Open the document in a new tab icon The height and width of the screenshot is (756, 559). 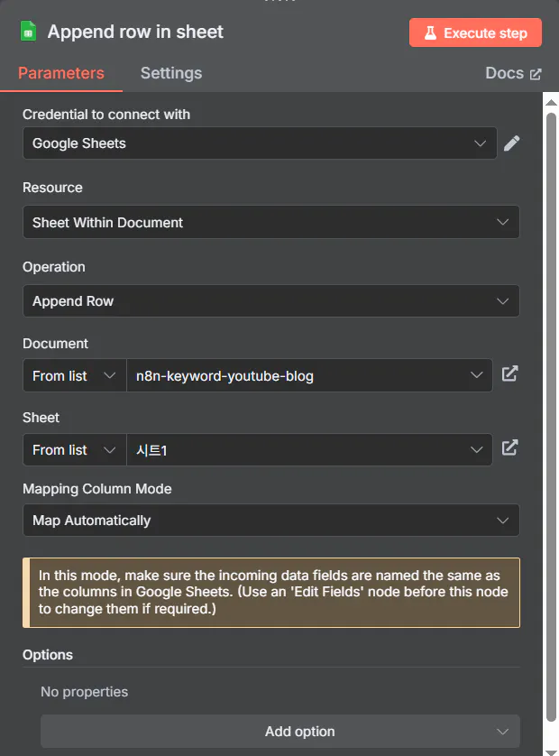509,374
